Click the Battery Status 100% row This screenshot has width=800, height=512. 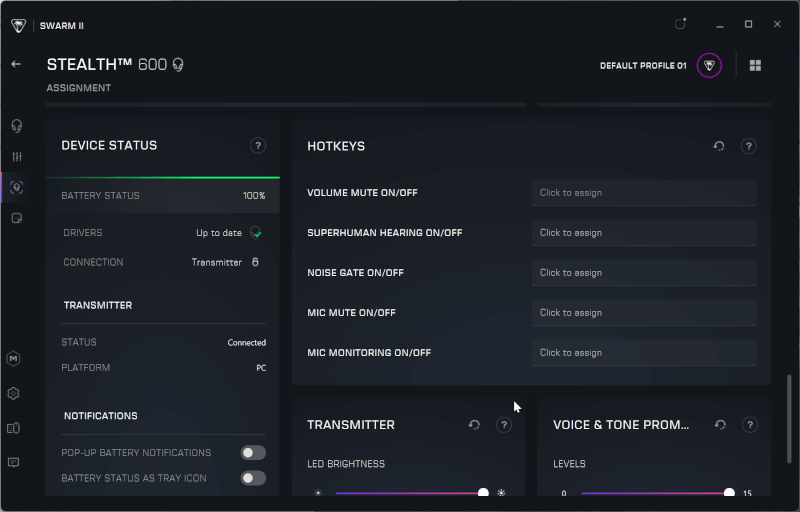click(x=163, y=196)
